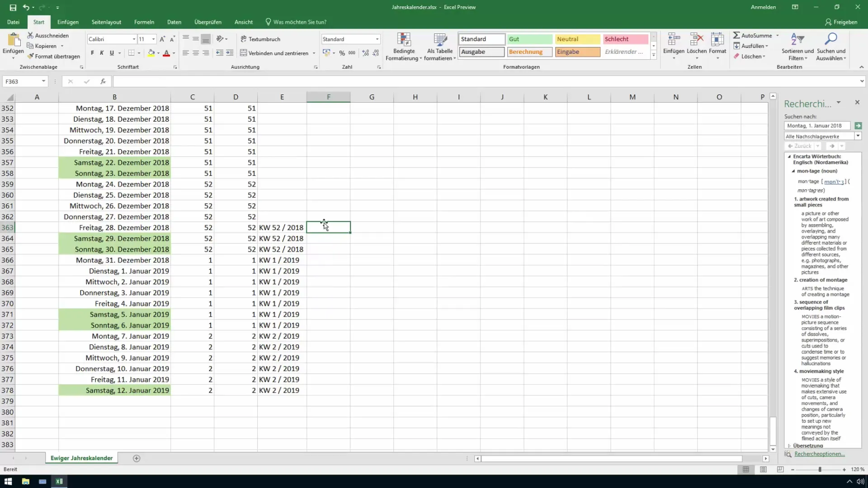Image resolution: width=868 pixels, height=488 pixels.
Task: Click the thousands separator 000 icon
Action: tap(352, 53)
